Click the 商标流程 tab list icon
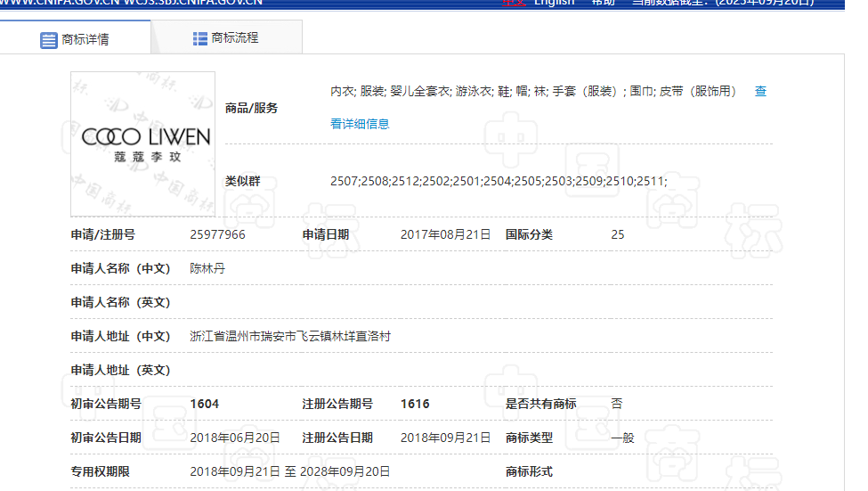The width and height of the screenshot is (868, 491). point(200,38)
